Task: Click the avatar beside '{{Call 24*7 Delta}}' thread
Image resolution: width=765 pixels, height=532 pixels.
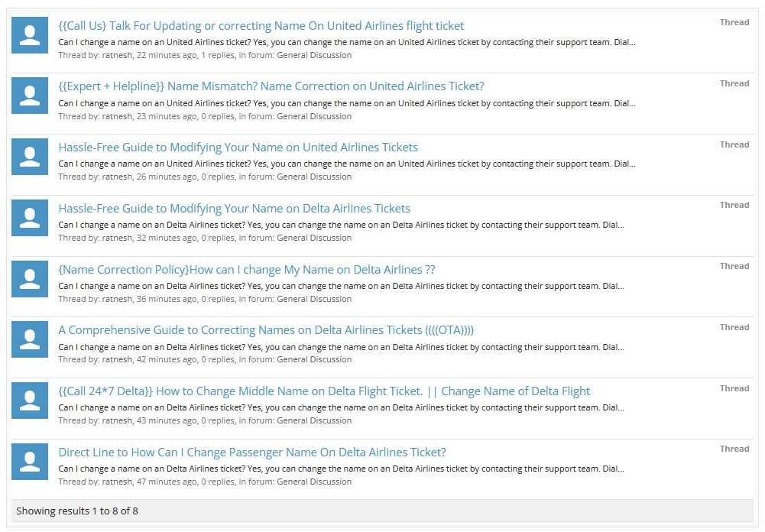Action: (30, 401)
